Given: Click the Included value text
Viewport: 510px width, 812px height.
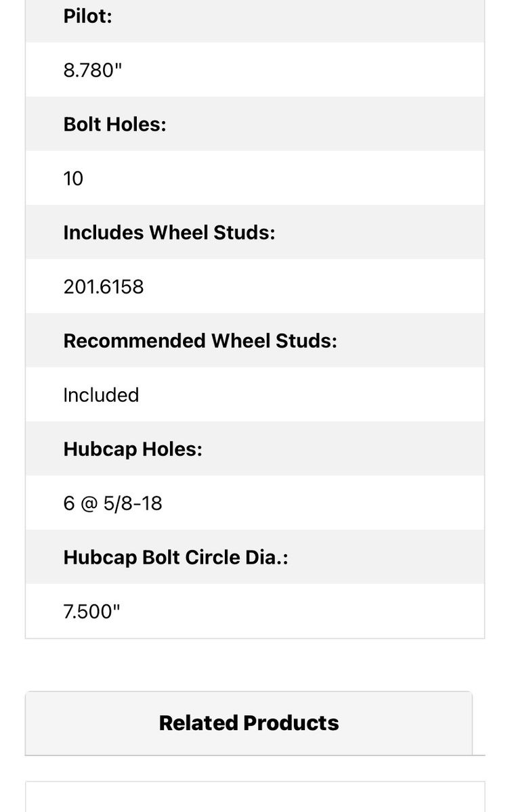Looking at the screenshot, I should tap(101, 395).
